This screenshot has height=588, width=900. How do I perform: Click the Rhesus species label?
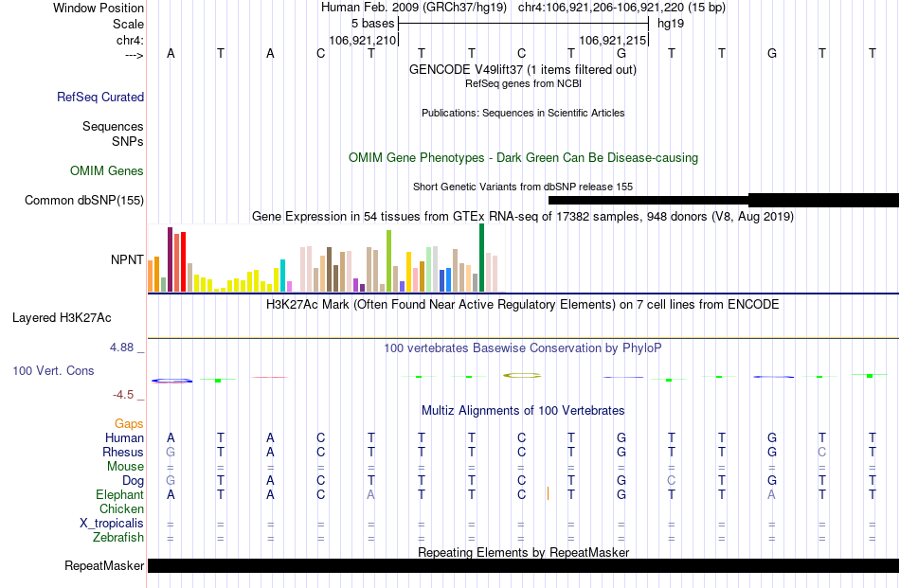[123, 452]
